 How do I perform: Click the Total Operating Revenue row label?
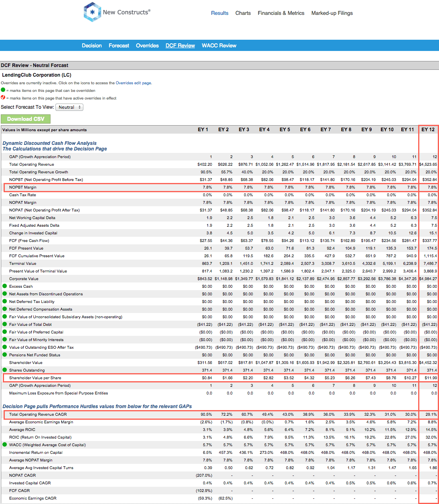pos(32,165)
